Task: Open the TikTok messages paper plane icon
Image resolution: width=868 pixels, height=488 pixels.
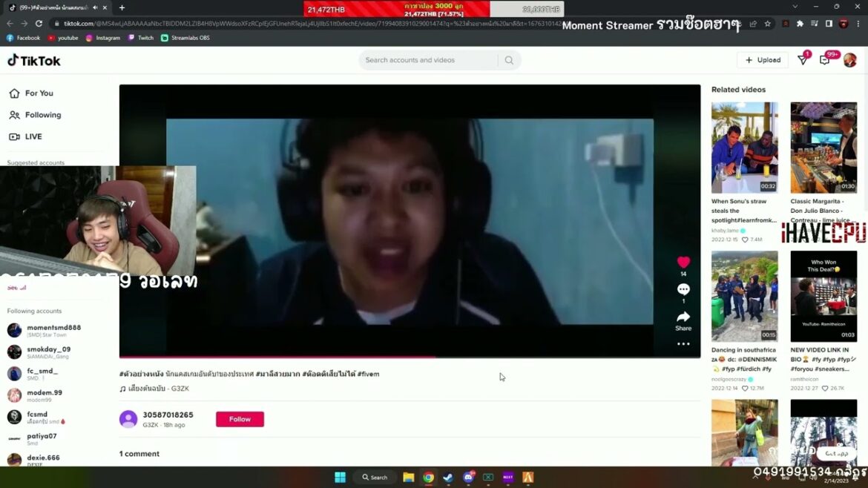Action: coord(803,60)
